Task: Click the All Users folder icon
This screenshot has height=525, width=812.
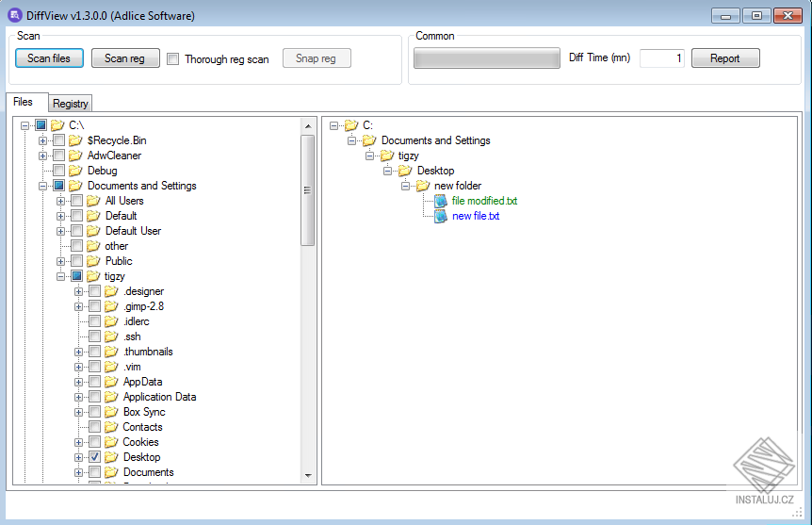Action: tap(93, 201)
